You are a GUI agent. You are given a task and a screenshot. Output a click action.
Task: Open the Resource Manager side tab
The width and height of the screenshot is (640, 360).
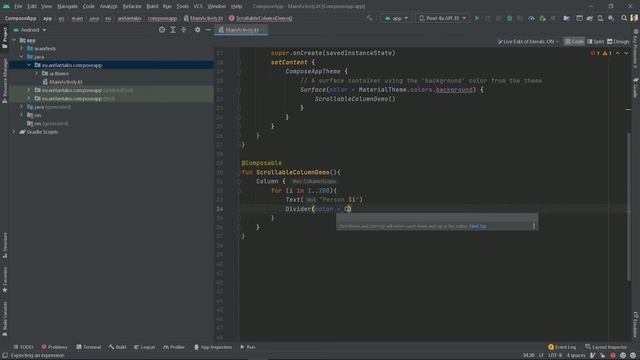coord(4,80)
